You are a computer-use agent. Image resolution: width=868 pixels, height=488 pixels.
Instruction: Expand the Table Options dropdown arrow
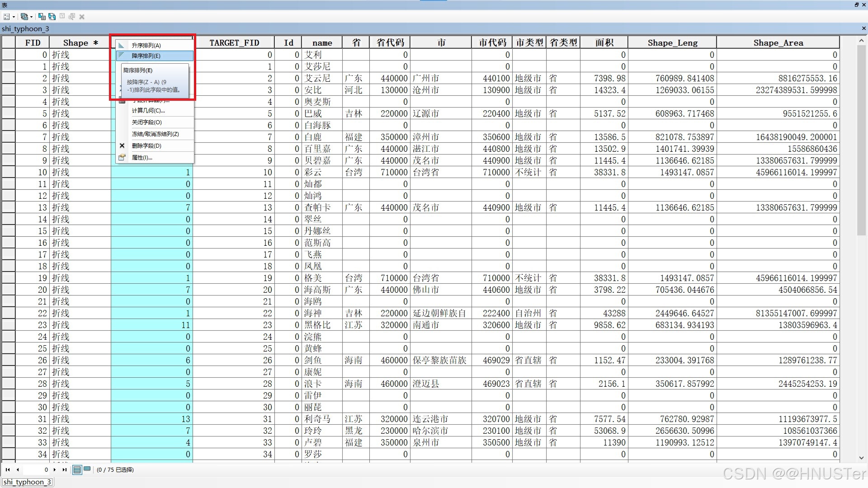tap(14, 17)
